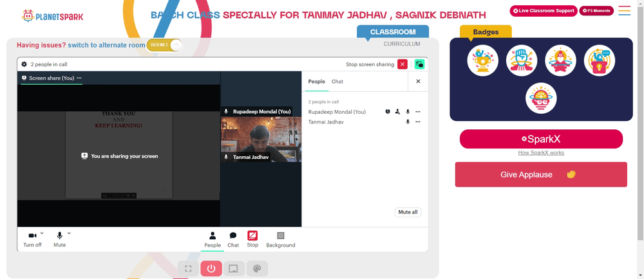Click red X to stop screen sharing
Screen dimensions: 644x279
click(x=402, y=64)
